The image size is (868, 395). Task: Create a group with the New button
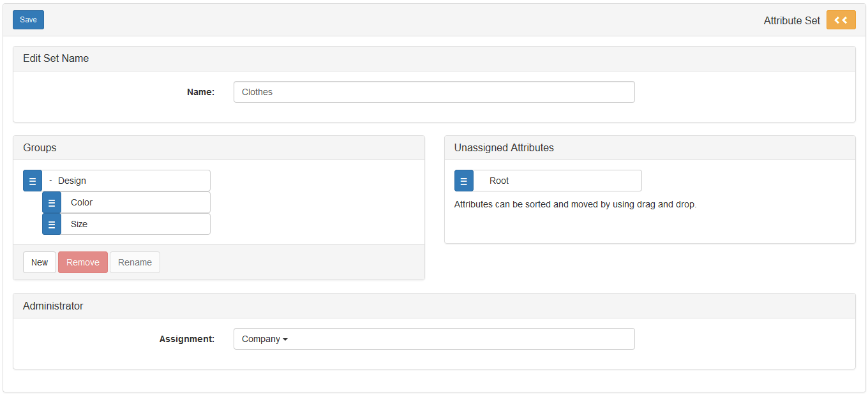40,262
